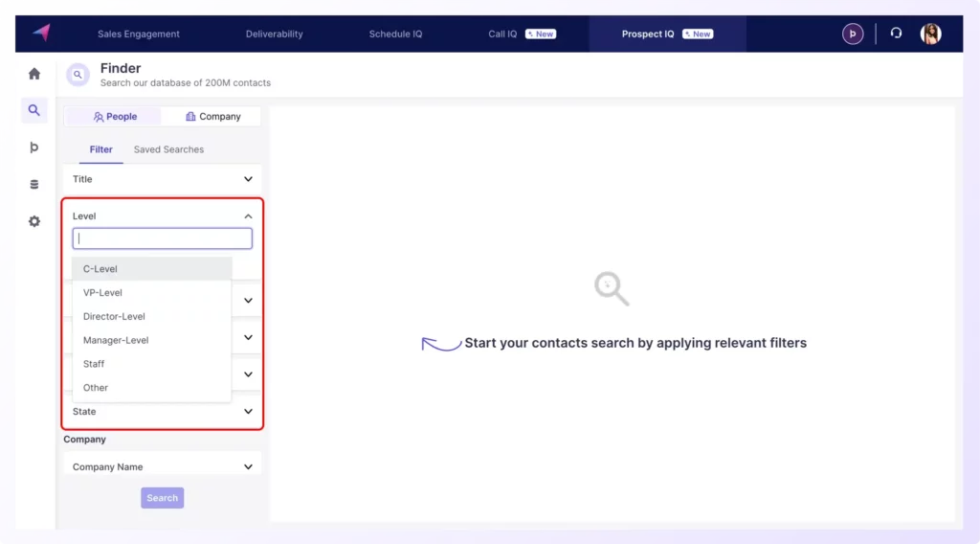Select the Search icon in the sidebar
980x544 pixels.
[x=34, y=110]
